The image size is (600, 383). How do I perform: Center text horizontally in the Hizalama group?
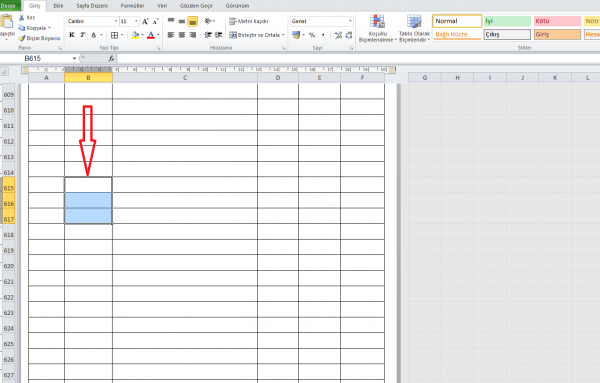[182, 35]
